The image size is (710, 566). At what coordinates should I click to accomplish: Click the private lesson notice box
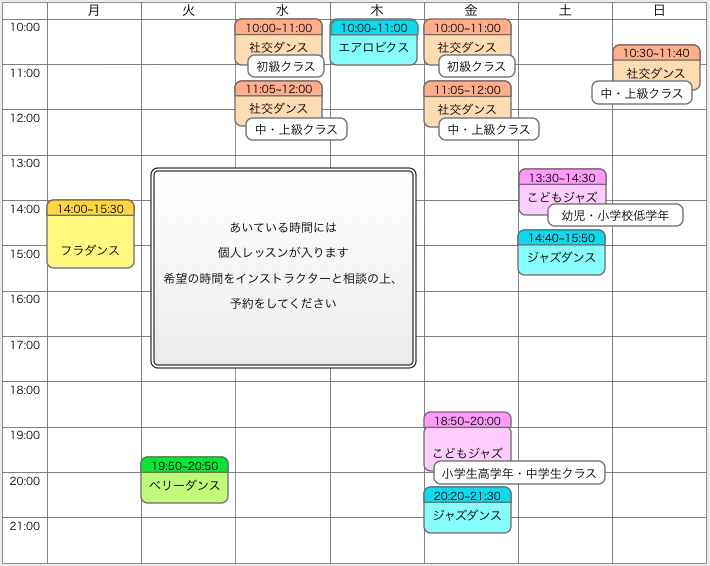pyautogui.click(x=283, y=268)
